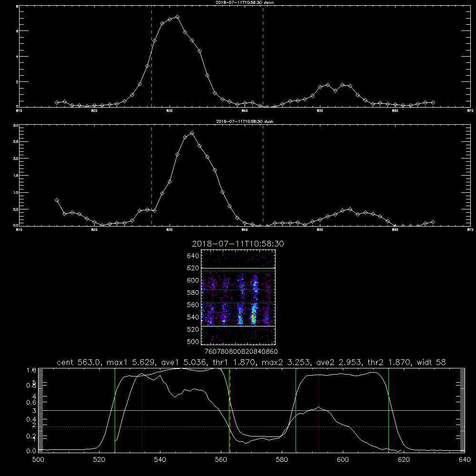Click the blue dotted threshold line in bottom plot
This screenshot has height=476, width=476.
pos(251,426)
